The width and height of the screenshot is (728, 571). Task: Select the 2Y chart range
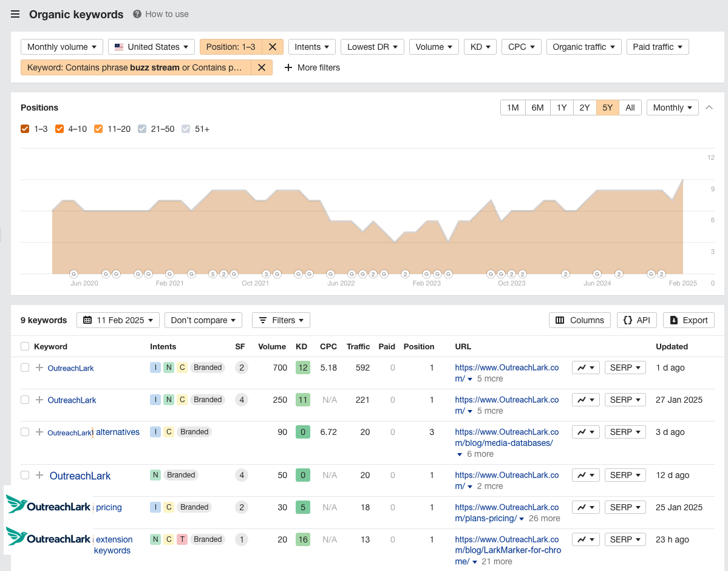point(585,108)
